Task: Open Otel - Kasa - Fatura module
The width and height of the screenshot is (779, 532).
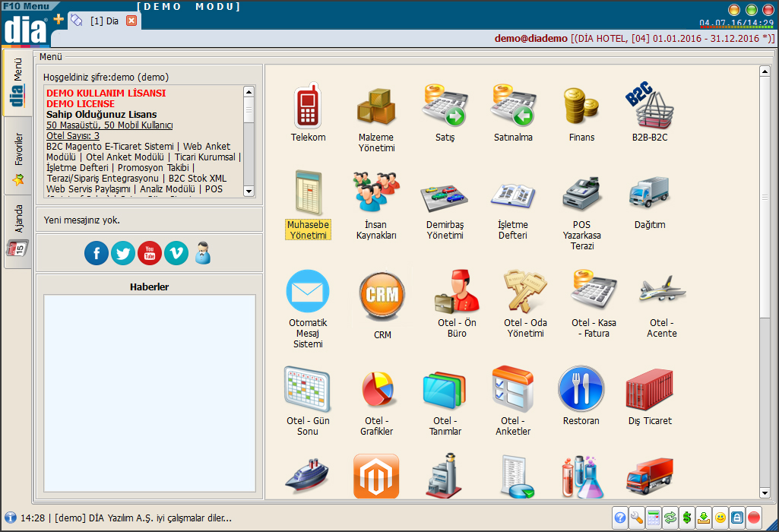Action: pyautogui.click(x=594, y=303)
